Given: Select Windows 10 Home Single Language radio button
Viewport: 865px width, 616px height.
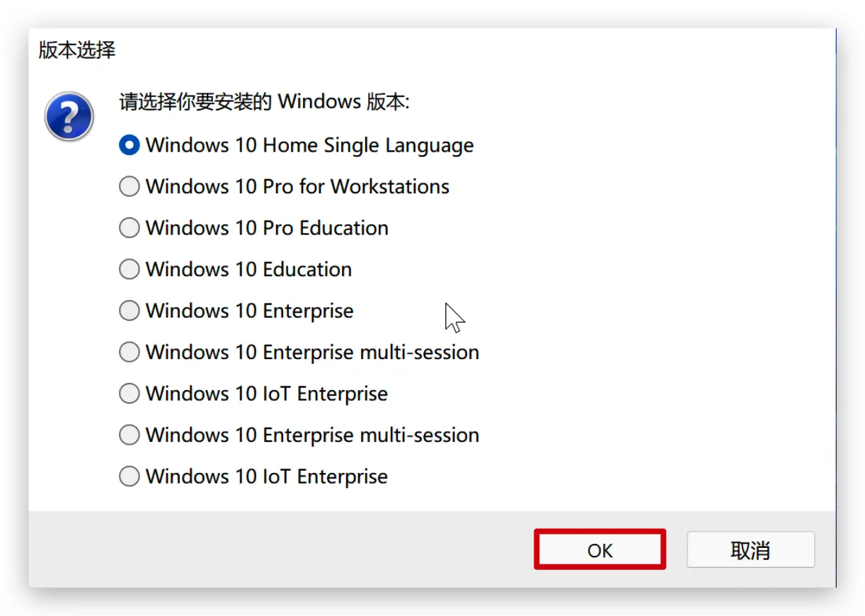Looking at the screenshot, I should (x=297, y=145).
